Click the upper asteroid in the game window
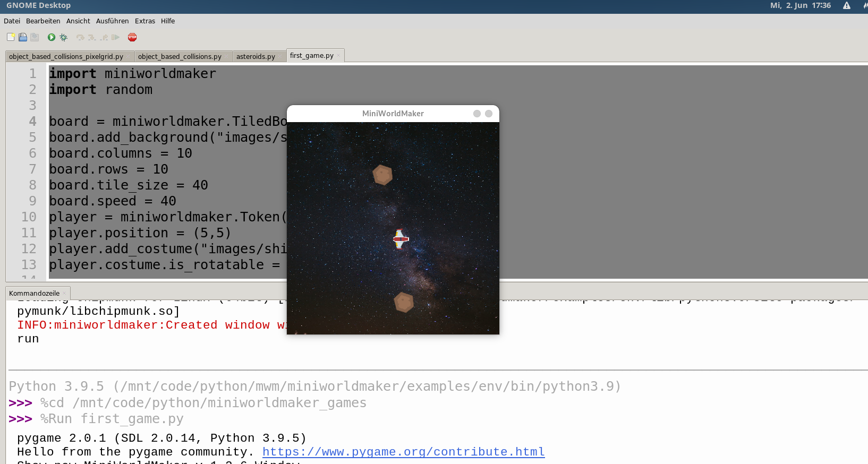This screenshot has width=868, height=464. point(382,175)
